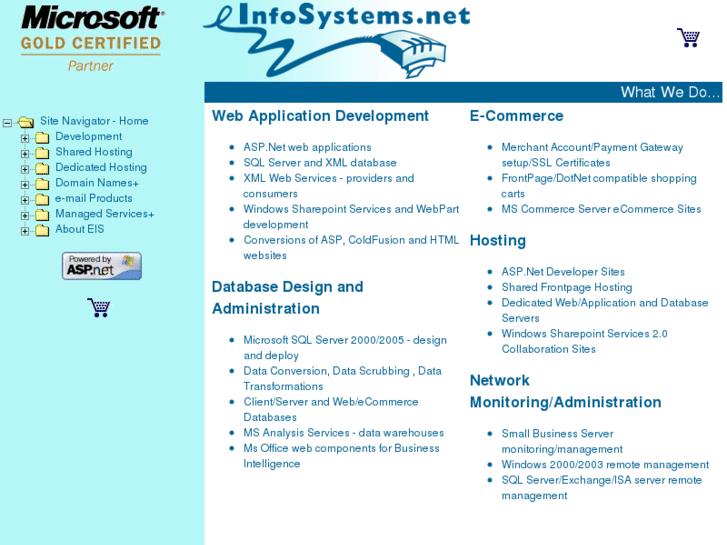Click the Development folder icon
This screenshot has height=545, width=727.
[42, 138]
